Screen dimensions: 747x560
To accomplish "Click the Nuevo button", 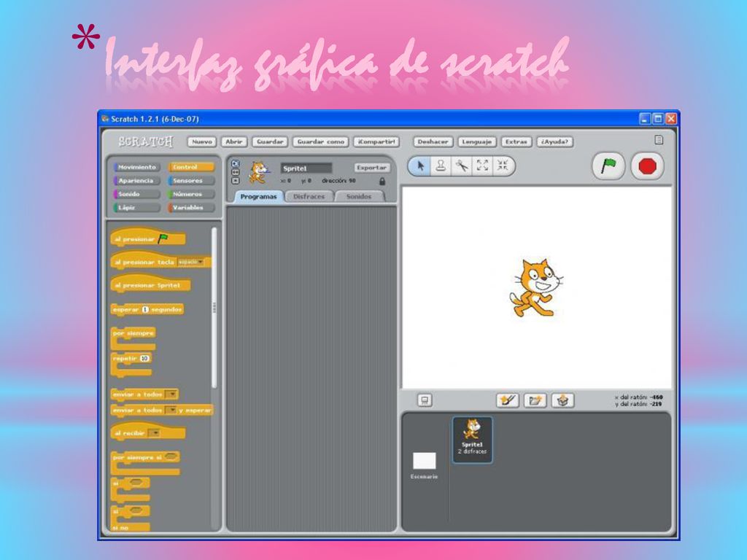I will point(202,142).
